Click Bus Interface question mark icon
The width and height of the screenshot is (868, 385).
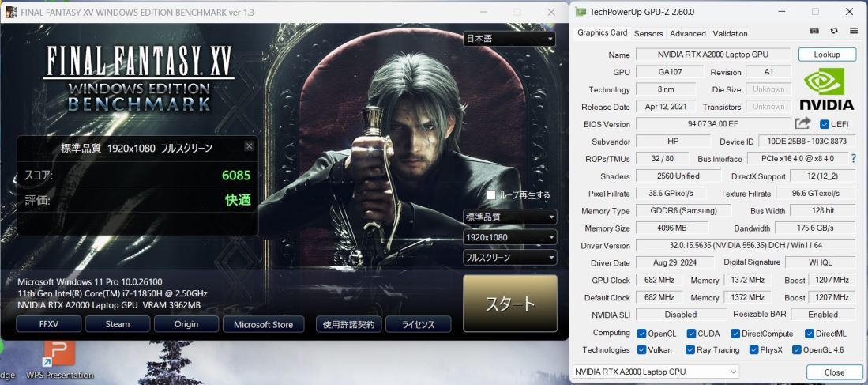(x=854, y=158)
